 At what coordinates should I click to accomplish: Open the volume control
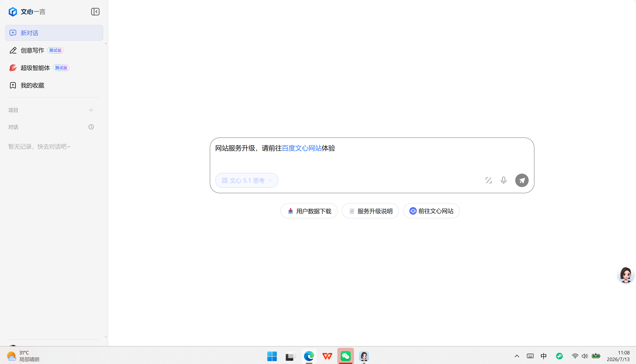(585, 356)
